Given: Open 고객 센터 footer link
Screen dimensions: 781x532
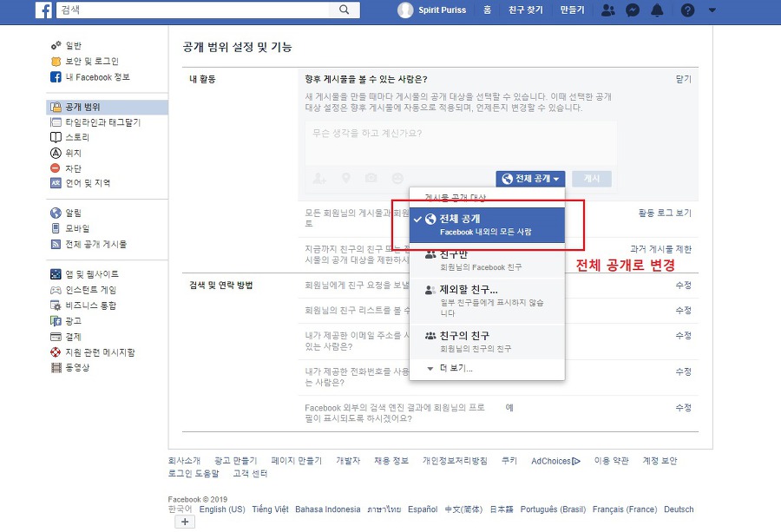Looking at the screenshot, I should point(250,473).
